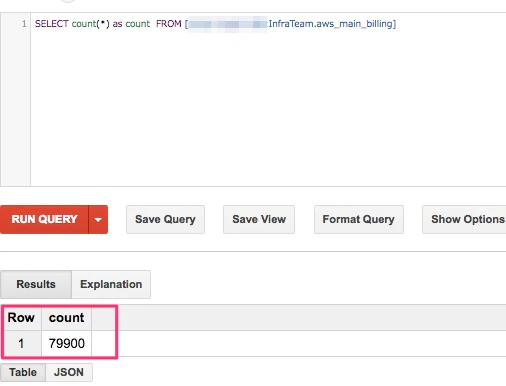Viewport: 506px width, 386px height.
Task: Open the Run Query dropdown arrow
Action: (98, 219)
